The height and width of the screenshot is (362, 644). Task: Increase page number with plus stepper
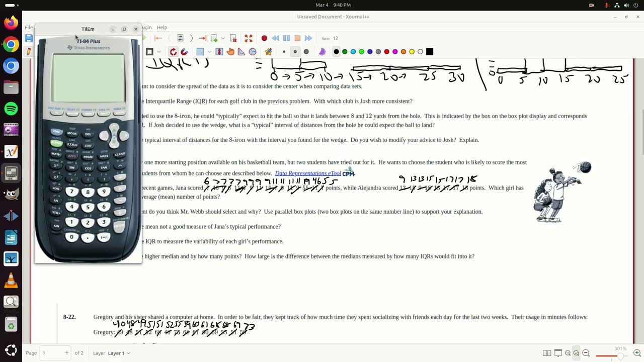pos(66,353)
